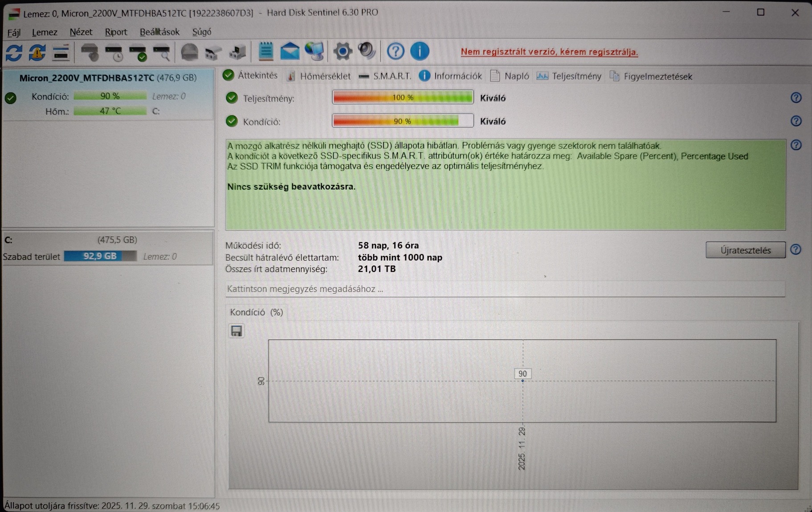Click the 'Kattintson megjegyzés megadásához' comment field
Screen dimensions: 812x512
505,289
